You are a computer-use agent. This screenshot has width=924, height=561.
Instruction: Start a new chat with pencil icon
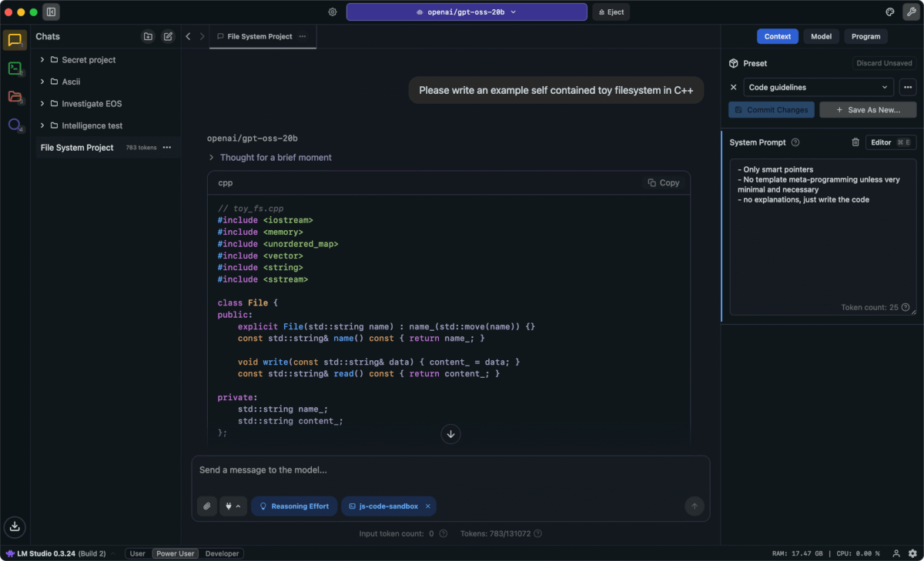click(168, 36)
